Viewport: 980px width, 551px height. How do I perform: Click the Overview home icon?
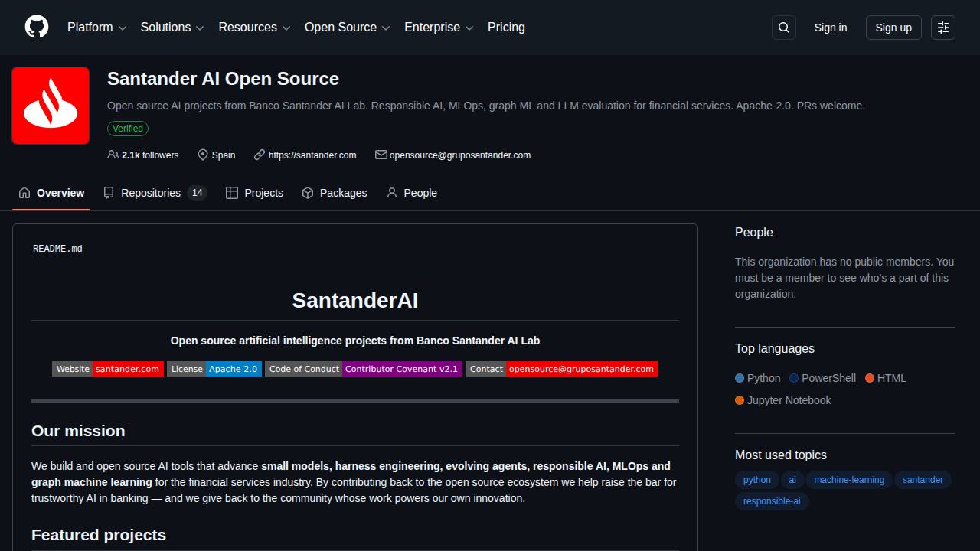24,193
